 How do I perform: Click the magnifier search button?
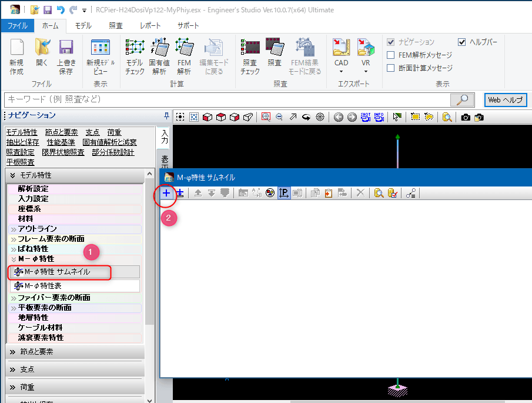(x=462, y=99)
